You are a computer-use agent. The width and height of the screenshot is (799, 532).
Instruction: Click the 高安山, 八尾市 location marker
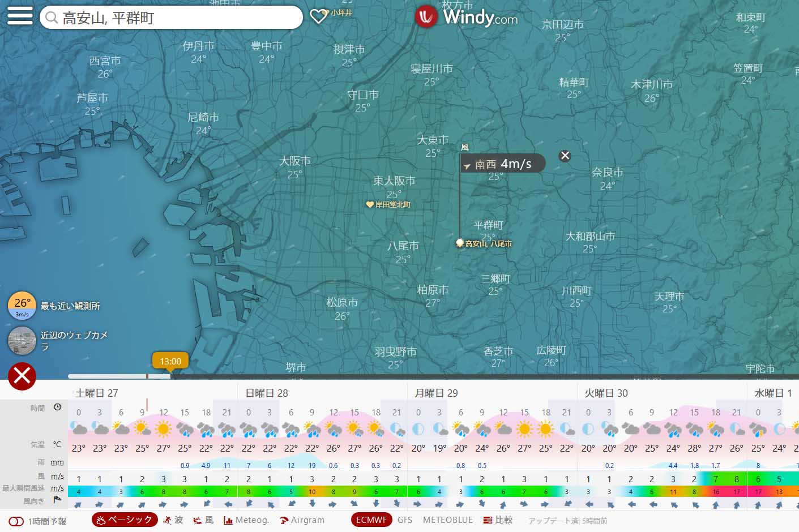[460, 243]
